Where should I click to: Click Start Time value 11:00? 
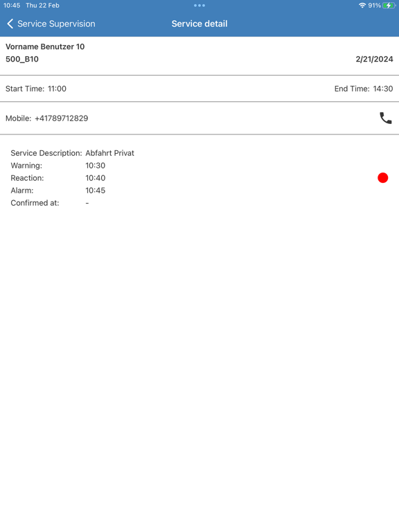point(57,89)
